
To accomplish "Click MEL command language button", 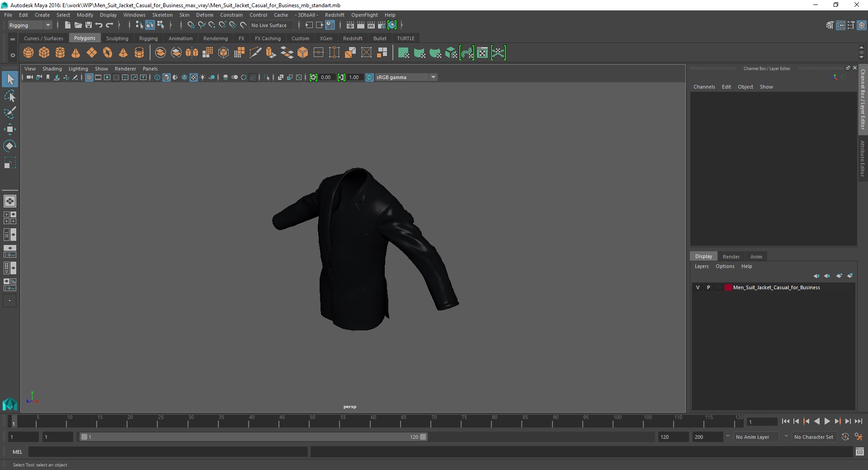I will click(17, 451).
